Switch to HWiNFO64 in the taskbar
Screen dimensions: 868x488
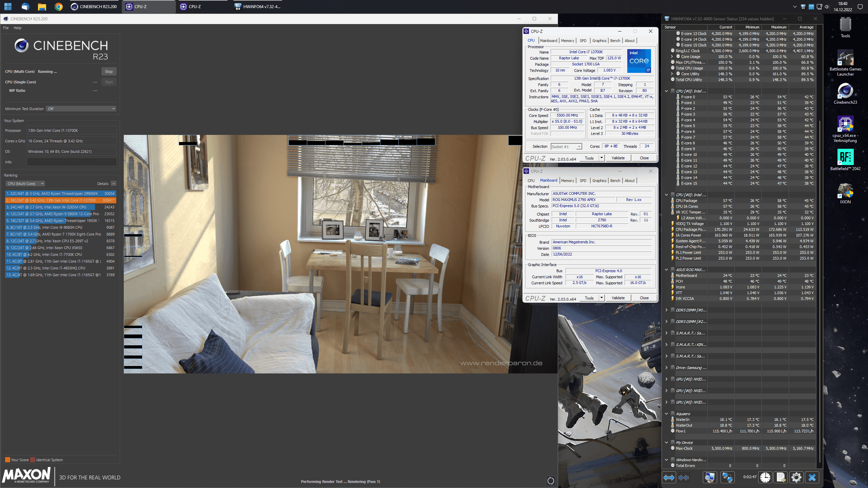258,6
